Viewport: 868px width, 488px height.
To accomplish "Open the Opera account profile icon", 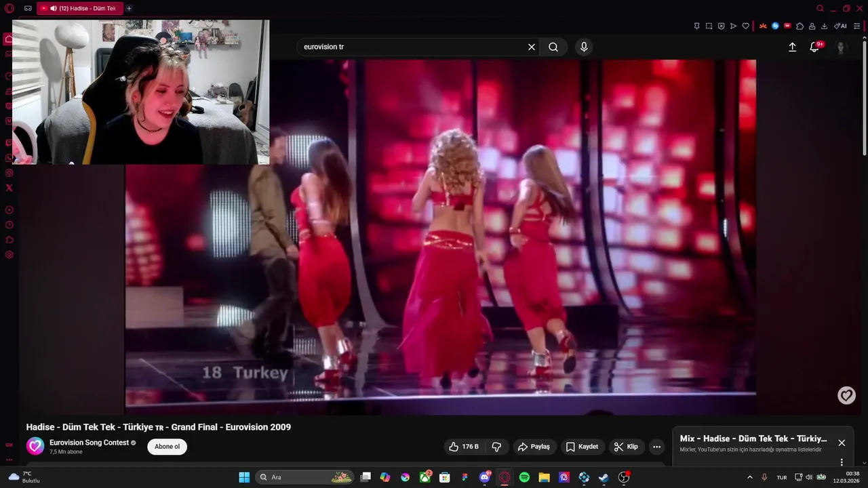I will coord(812,26).
